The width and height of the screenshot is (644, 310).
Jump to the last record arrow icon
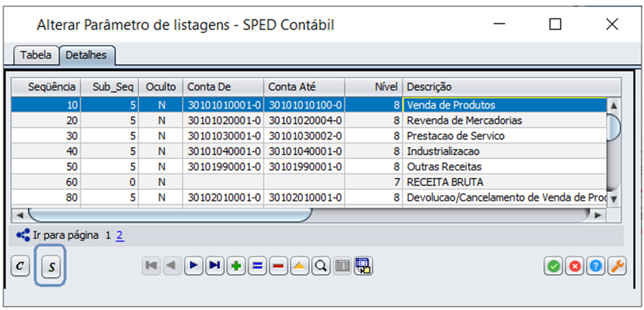click(214, 266)
